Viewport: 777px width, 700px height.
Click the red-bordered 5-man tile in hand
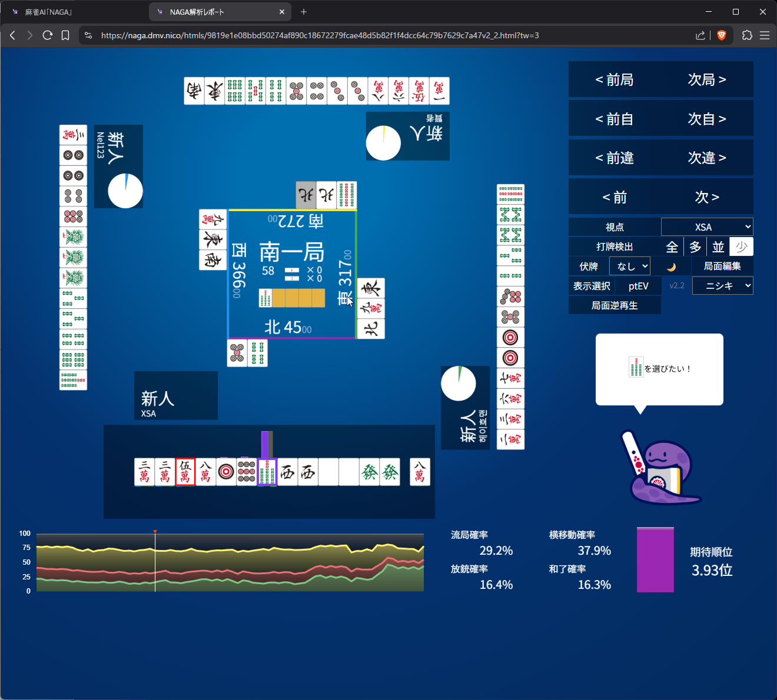tap(185, 472)
